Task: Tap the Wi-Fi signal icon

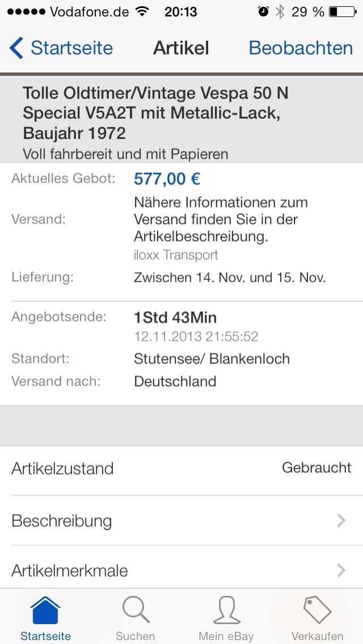Action: pyautogui.click(x=142, y=11)
